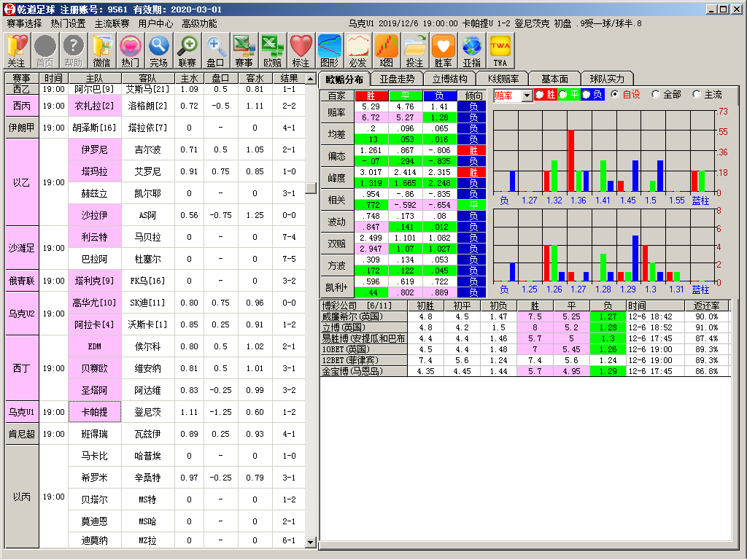Open the 热门 pink heart icon
Screen dimensions: 747x560
pyautogui.click(x=130, y=50)
